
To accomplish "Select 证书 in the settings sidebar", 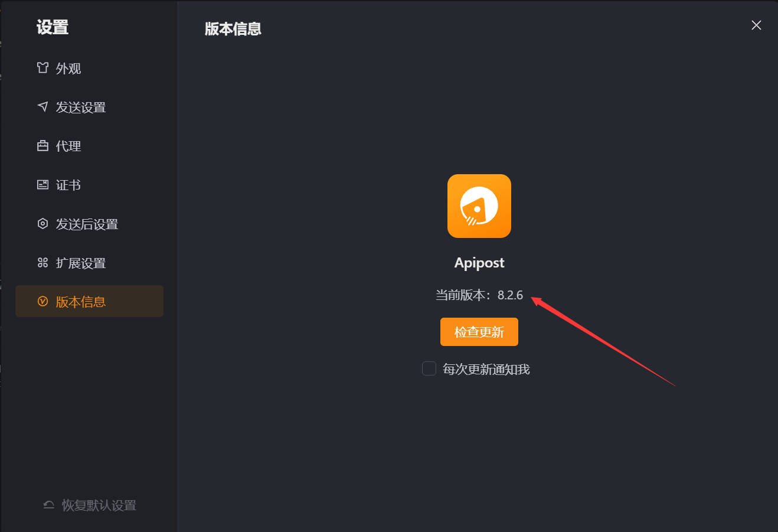I will [x=68, y=185].
